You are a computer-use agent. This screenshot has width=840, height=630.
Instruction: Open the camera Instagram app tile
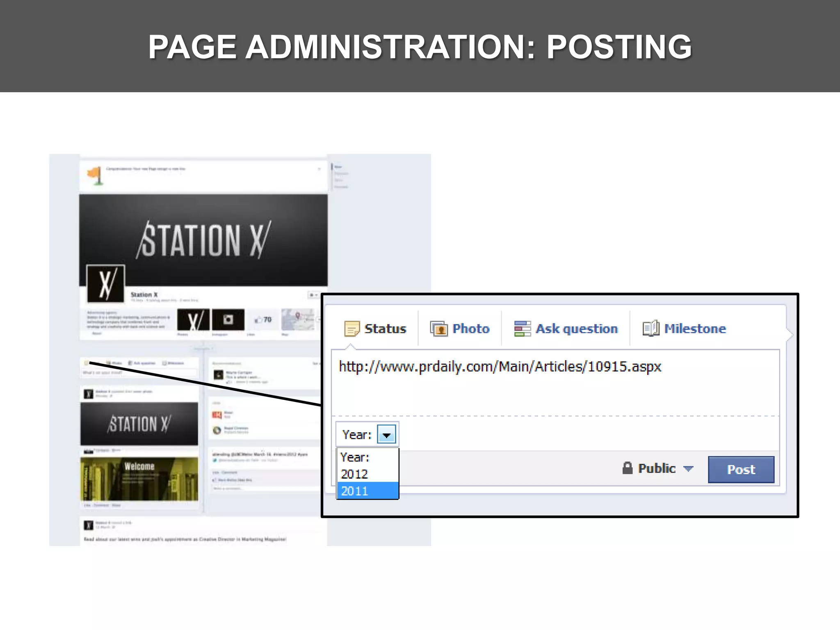click(x=228, y=320)
